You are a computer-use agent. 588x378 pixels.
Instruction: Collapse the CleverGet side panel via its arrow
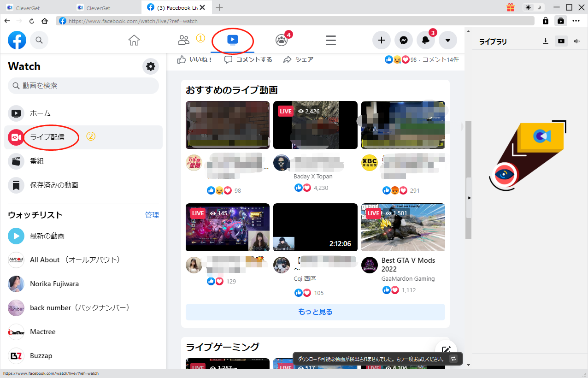point(469,197)
